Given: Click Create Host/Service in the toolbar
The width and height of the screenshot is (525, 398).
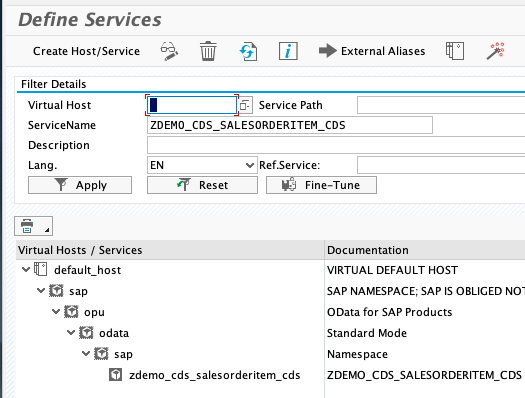Looking at the screenshot, I should click(x=86, y=51).
